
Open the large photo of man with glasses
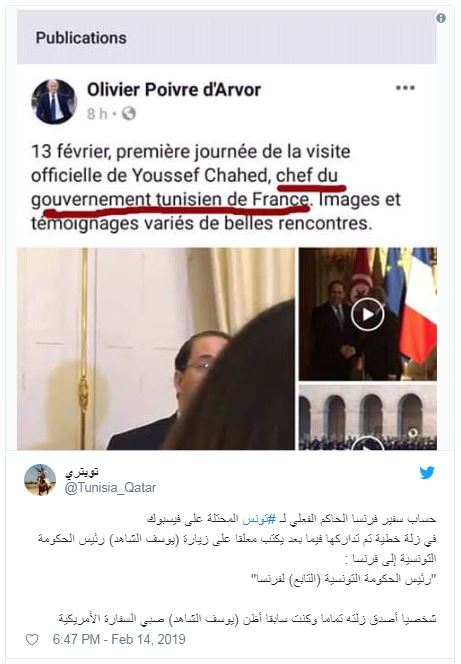pyautogui.click(x=156, y=349)
